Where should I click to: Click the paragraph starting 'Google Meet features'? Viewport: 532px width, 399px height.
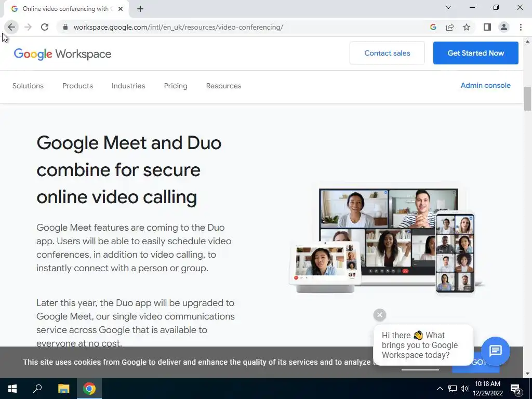tap(134, 248)
